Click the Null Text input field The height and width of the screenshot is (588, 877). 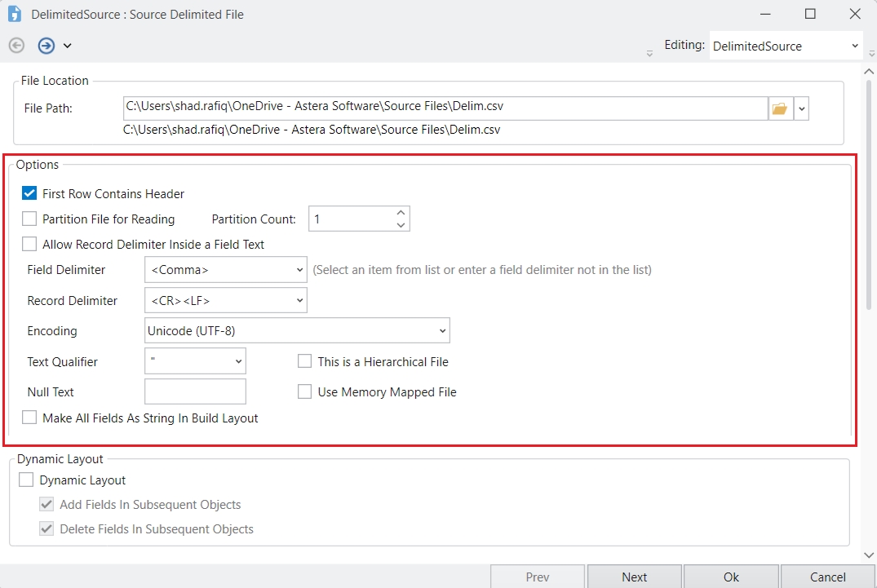(x=195, y=391)
